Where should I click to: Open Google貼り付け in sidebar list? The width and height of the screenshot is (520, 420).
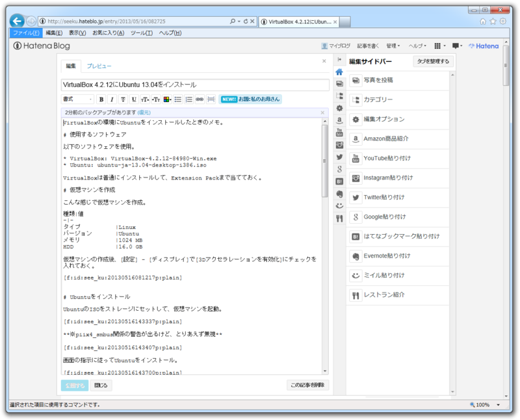coord(398,217)
